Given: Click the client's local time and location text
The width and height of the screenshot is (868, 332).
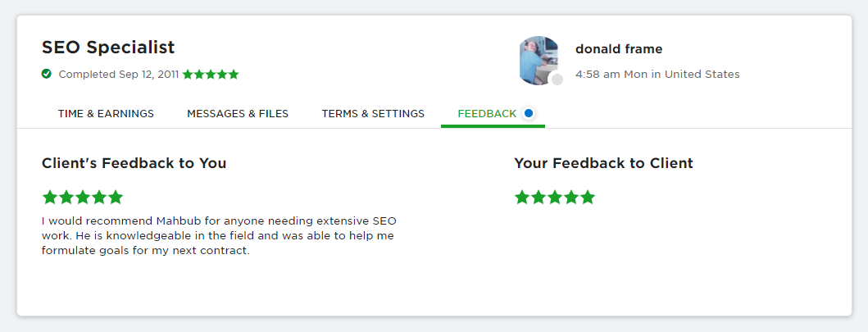Looking at the screenshot, I should click(x=657, y=75).
